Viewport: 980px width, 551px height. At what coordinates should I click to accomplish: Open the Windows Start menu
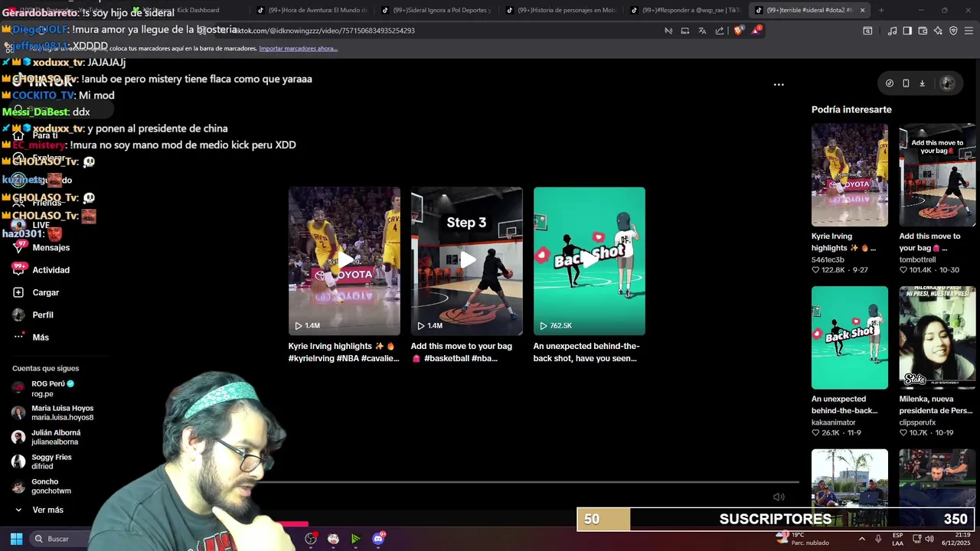point(16,539)
